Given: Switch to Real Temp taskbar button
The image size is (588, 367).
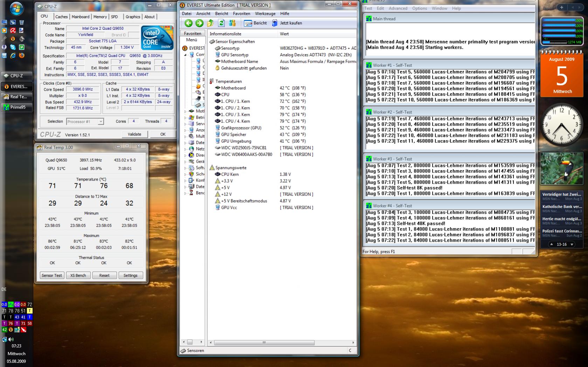Looking at the screenshot, I should [17, 97].
